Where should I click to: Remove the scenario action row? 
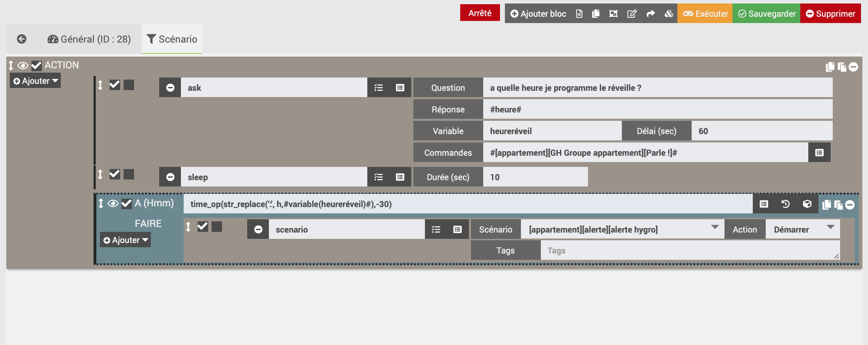(258, 229)
